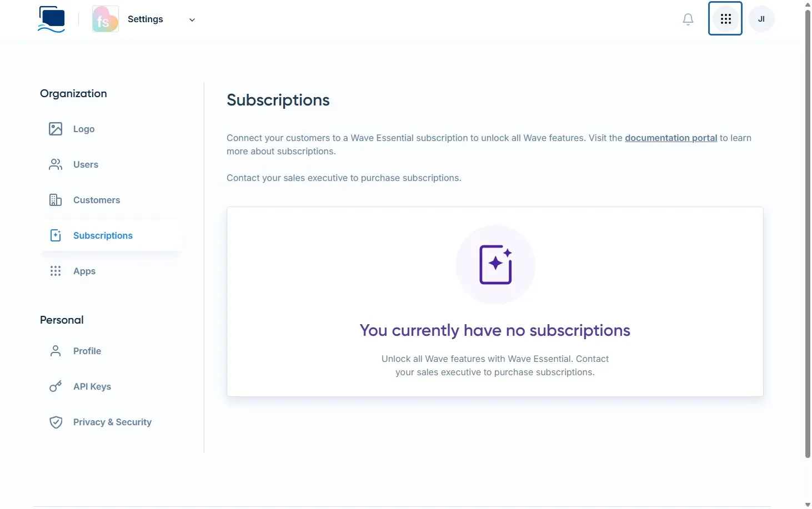Click the Privacy & Security shield icon

pyautogui.click(x=56, y=422)
